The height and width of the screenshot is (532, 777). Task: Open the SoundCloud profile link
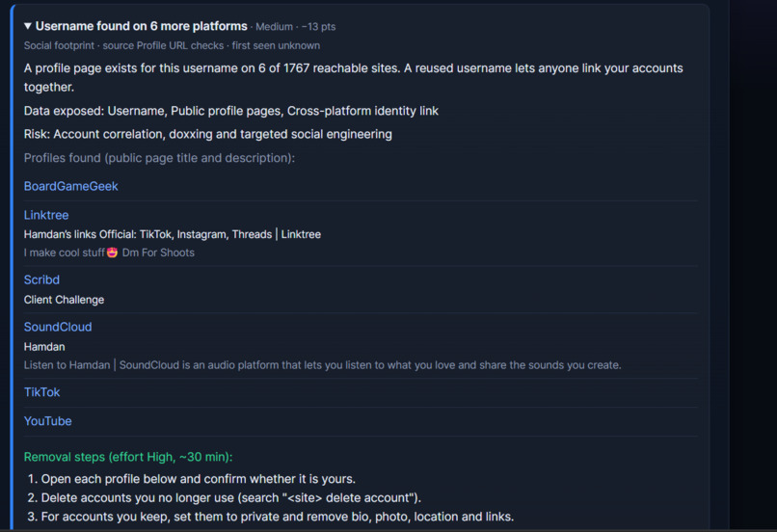pos(58,327)
